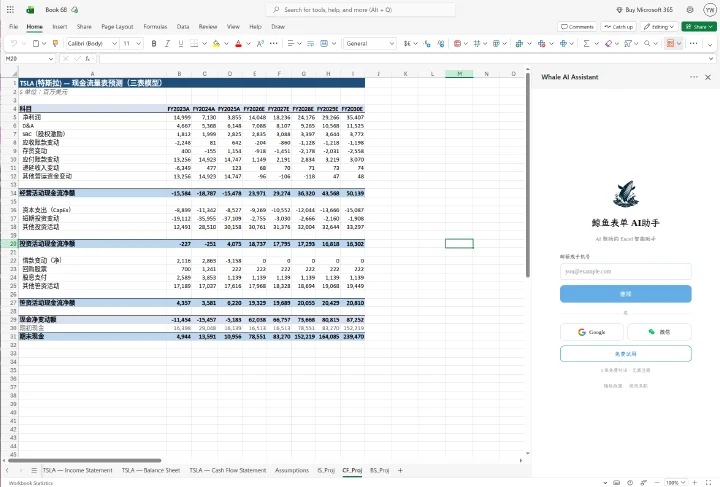Toggle Wrap Text
720x487 pixels.
click(311, 44)
